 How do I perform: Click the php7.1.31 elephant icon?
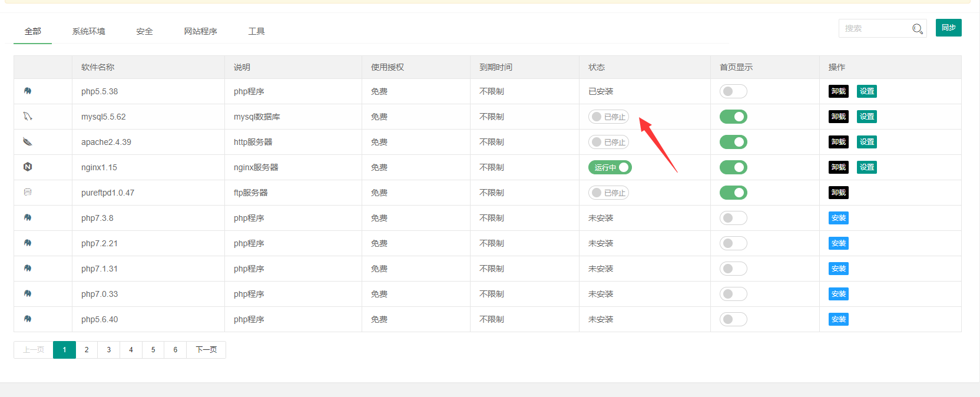pos(28,268)
